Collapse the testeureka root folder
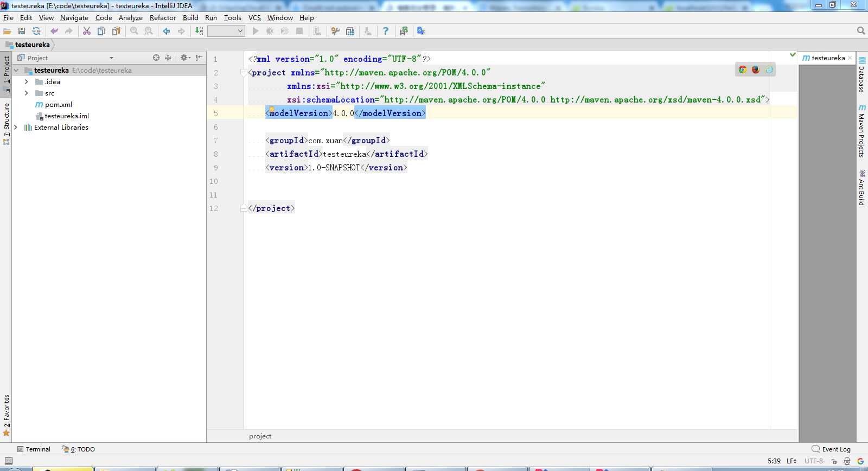This screenshot has height=471, width=868. (x=16, y=71)
